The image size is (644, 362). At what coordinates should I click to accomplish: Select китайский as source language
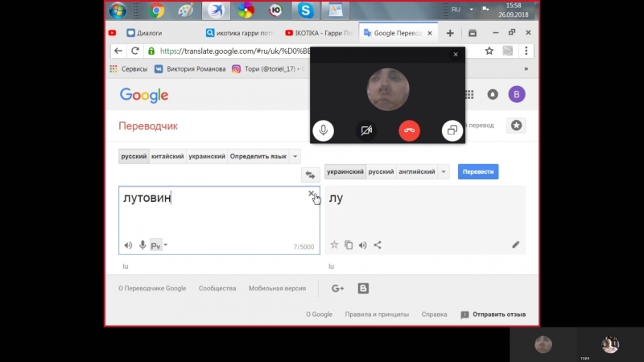(167, 156)
